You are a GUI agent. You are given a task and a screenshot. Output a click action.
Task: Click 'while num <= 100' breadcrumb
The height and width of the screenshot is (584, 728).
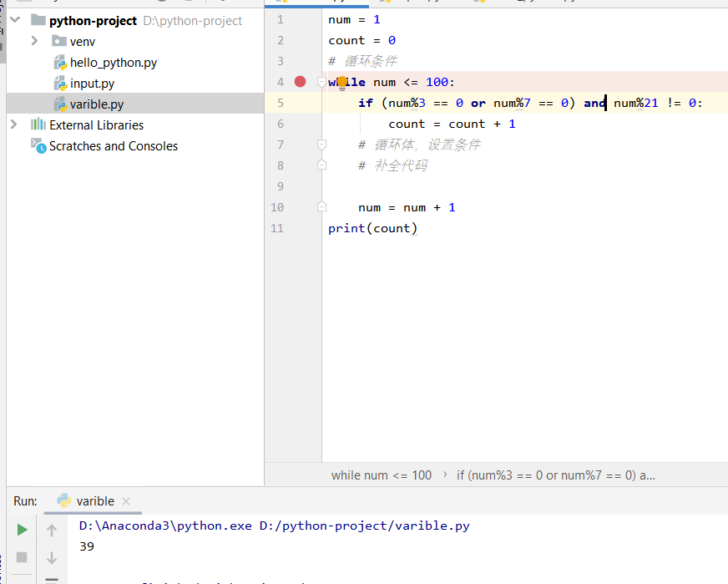(382, 475)
